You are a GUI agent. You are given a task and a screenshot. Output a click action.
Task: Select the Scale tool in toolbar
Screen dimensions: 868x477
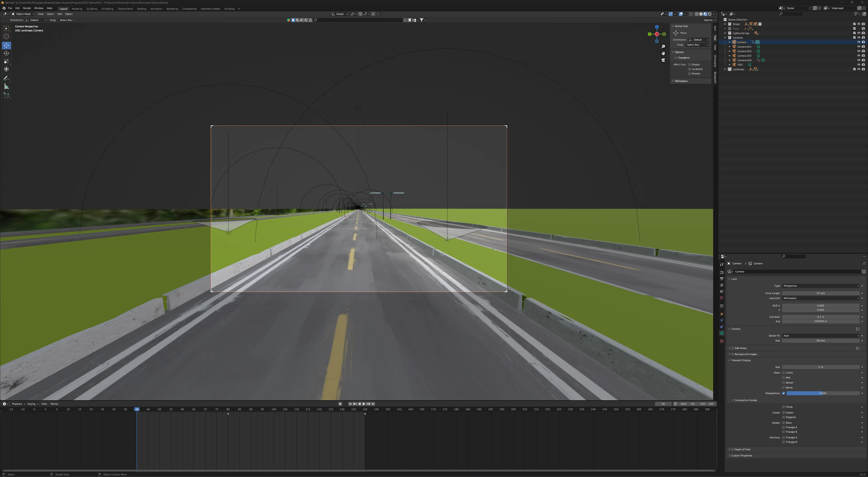(6, 61)
